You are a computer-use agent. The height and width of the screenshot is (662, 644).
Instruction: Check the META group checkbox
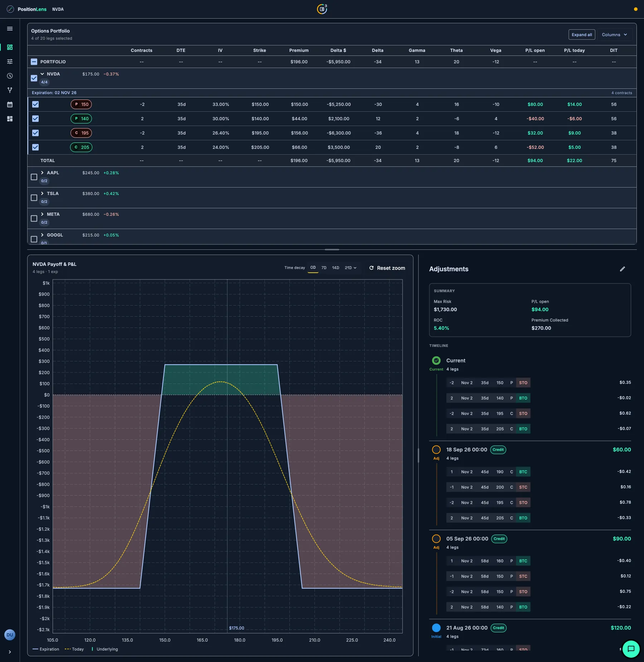pyautogui.click(x=34, y=218)
